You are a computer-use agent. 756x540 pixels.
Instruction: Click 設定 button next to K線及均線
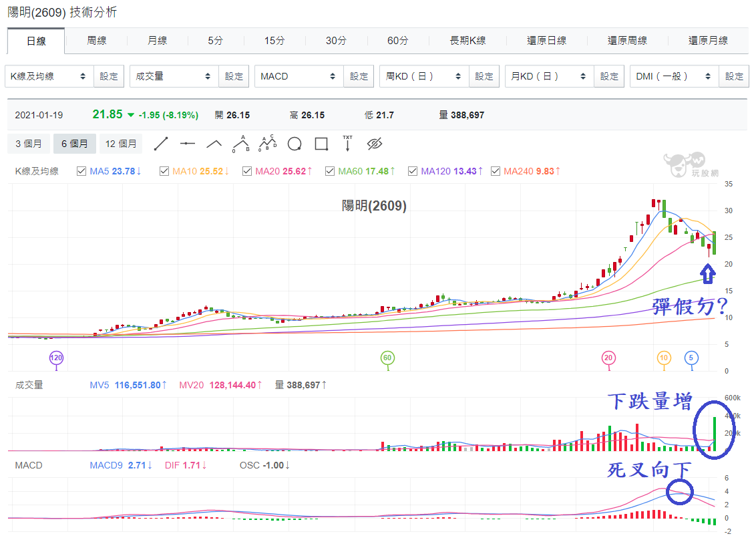[x=109, y=76]
